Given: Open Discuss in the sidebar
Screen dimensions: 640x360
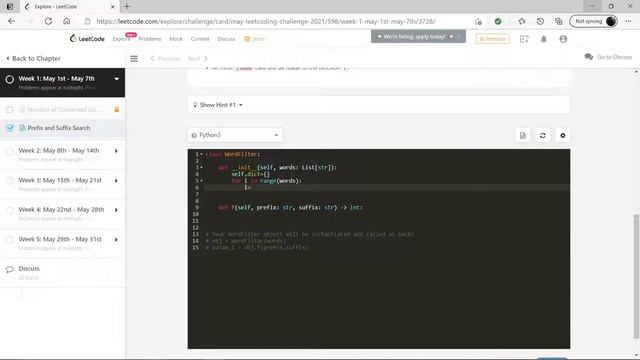Looking at the screenshot, I should point(29,269).
